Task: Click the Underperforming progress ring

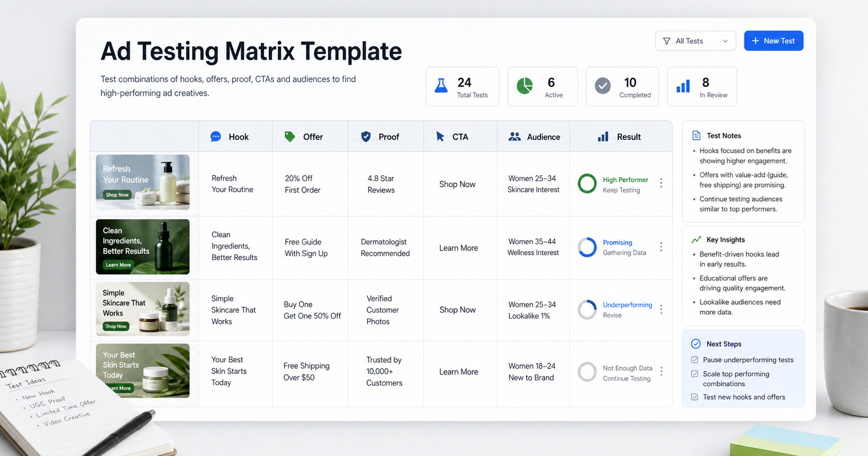Action: point(587,310)
